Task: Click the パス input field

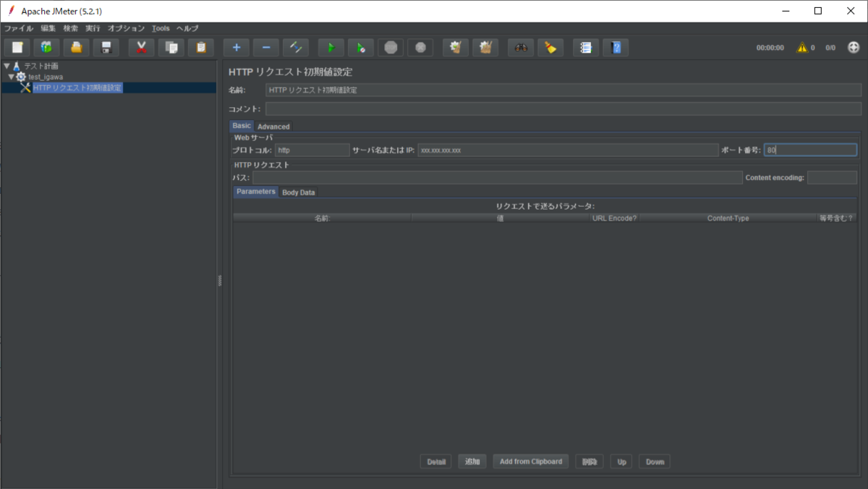Action: 498,177
